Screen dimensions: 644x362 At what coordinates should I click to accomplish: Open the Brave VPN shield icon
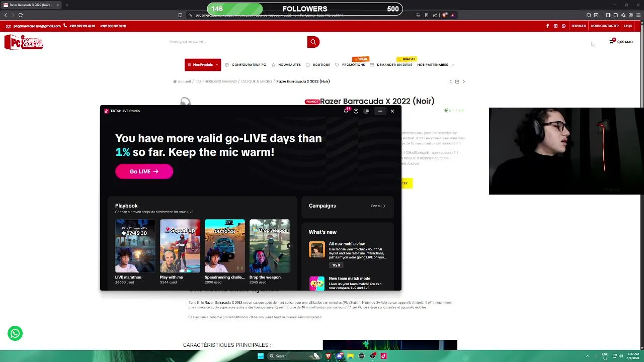(631, 15)
